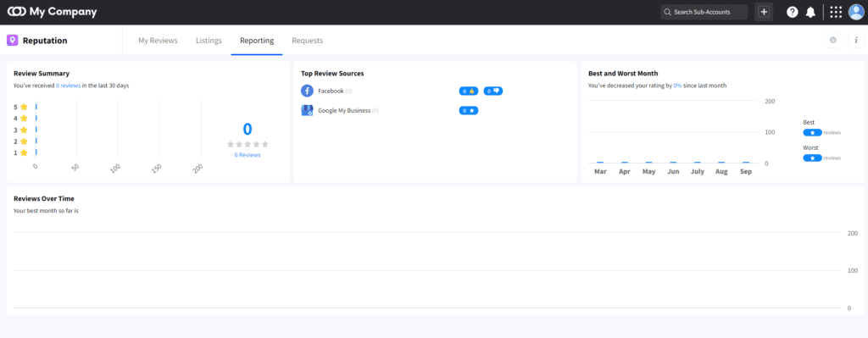Click the Reviews Over Time heading

click(x=44, y=198)
